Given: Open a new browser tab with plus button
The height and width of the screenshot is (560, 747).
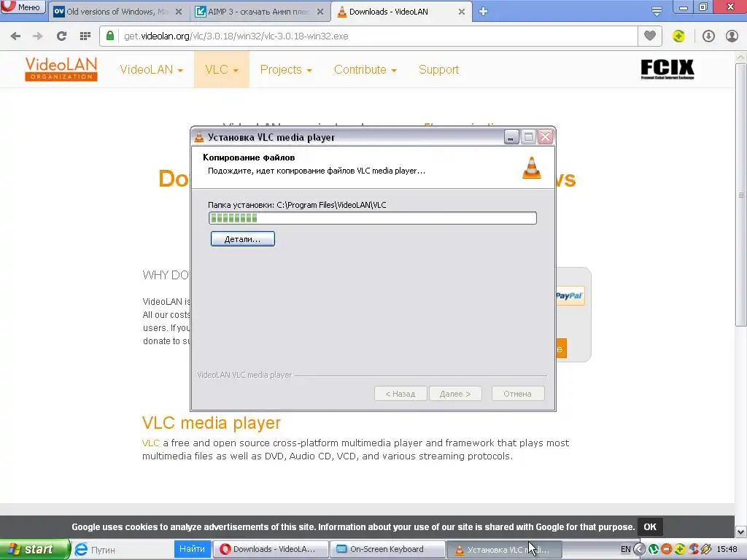Looking at the screenshot, I should coord(483,12).
